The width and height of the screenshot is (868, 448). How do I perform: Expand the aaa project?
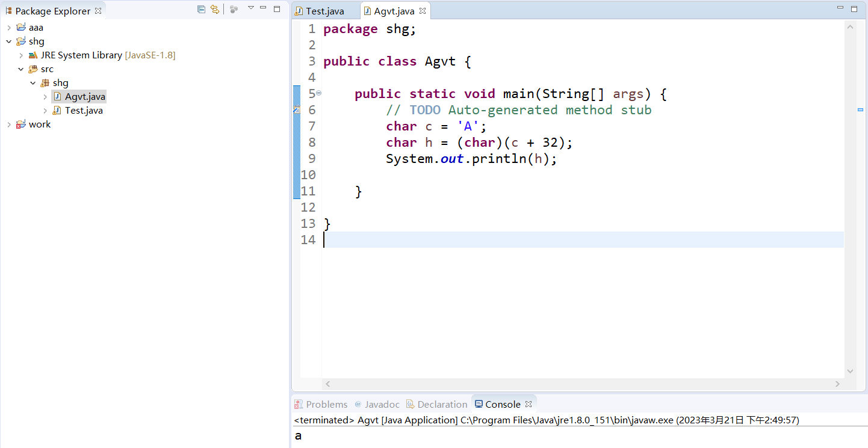coord(9,28)
